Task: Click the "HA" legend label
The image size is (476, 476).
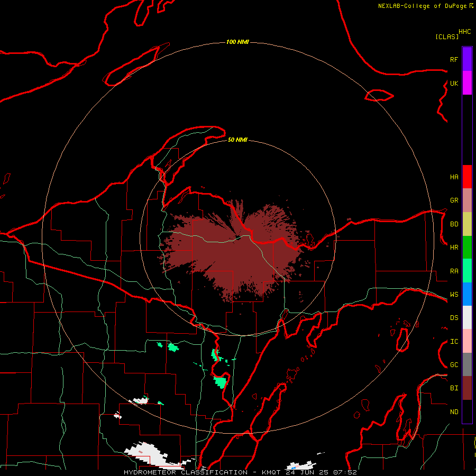Action: click(x=454, y=177)
